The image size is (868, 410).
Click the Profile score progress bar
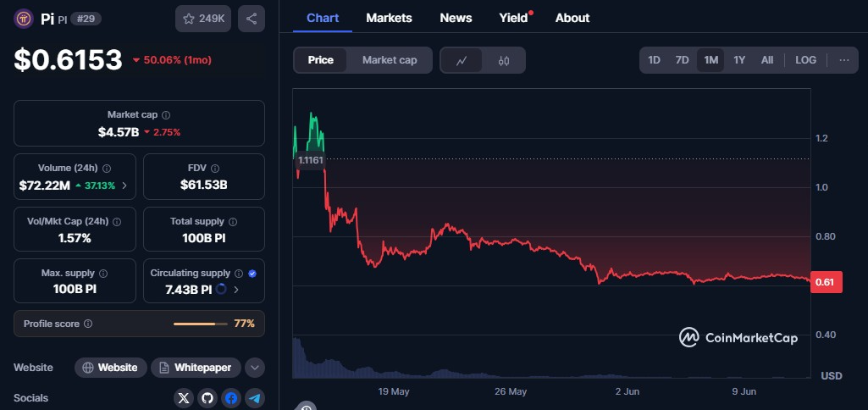coord(201,324)
